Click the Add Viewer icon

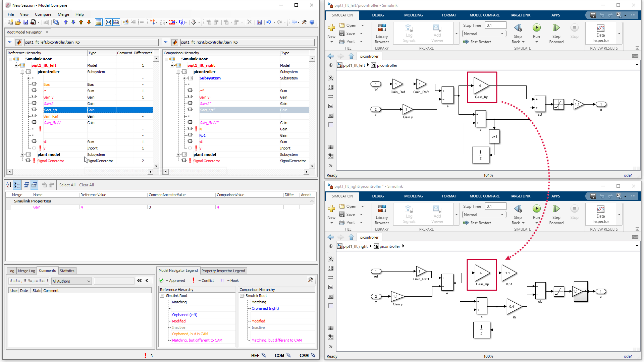[437, 33]
